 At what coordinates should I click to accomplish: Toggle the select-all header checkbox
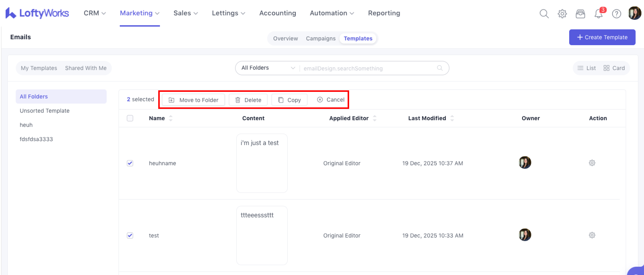(x=130, y=118)
